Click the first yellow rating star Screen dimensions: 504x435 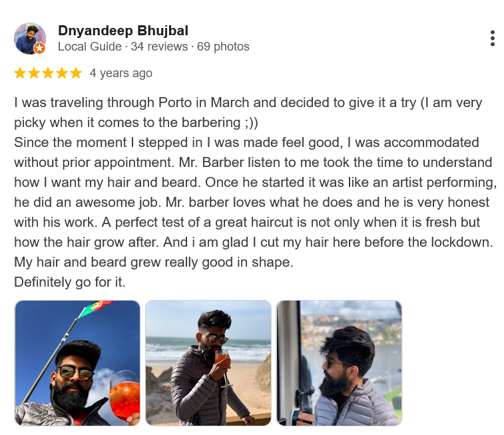click(20, 73)
